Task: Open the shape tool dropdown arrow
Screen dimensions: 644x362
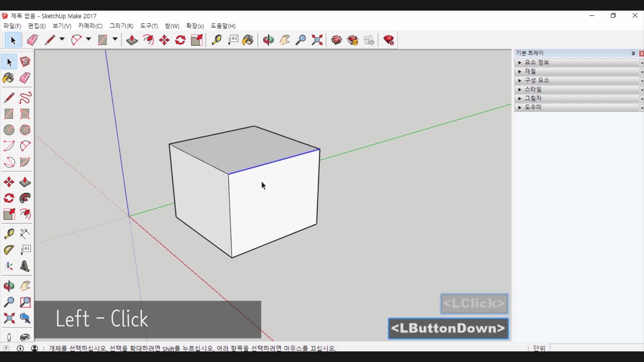Action: (x=115, y=39)
